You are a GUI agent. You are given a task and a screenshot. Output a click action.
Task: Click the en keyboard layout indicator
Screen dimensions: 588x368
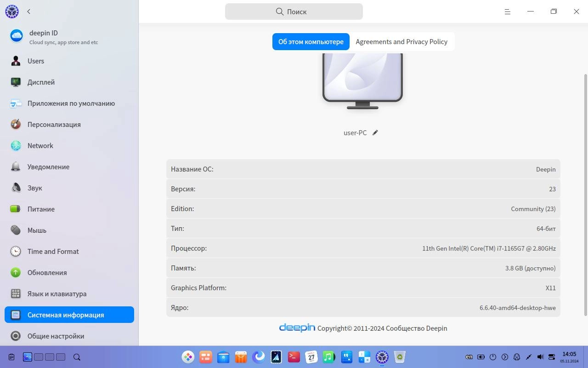coord(469,356)
